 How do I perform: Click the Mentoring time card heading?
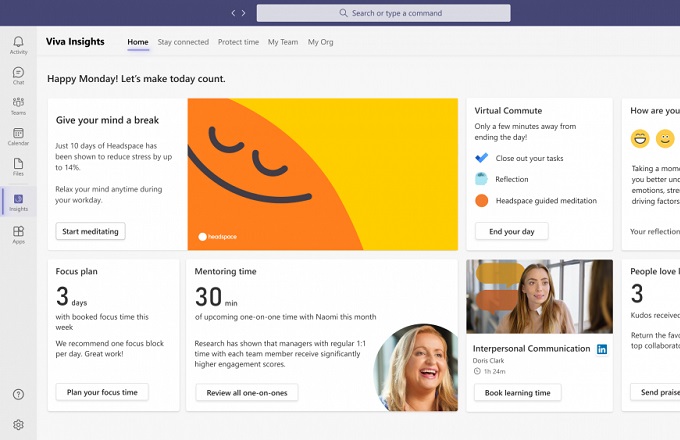225,271
